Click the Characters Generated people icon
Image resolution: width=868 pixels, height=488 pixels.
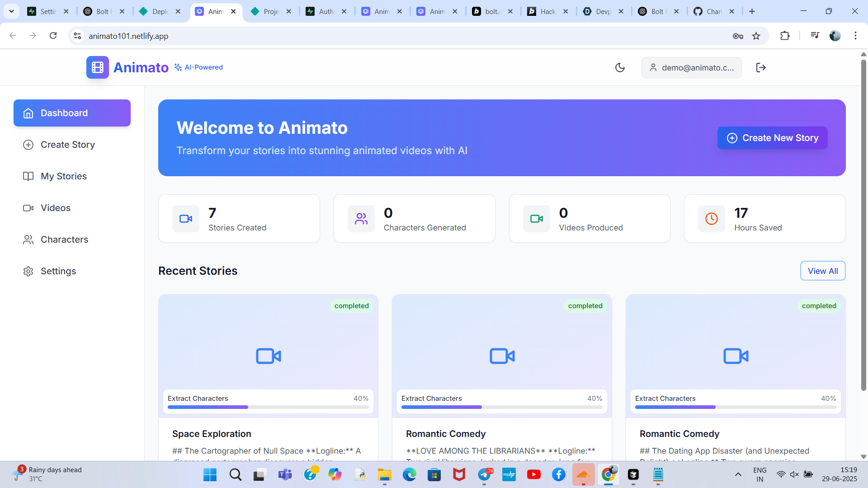point(361,219)
